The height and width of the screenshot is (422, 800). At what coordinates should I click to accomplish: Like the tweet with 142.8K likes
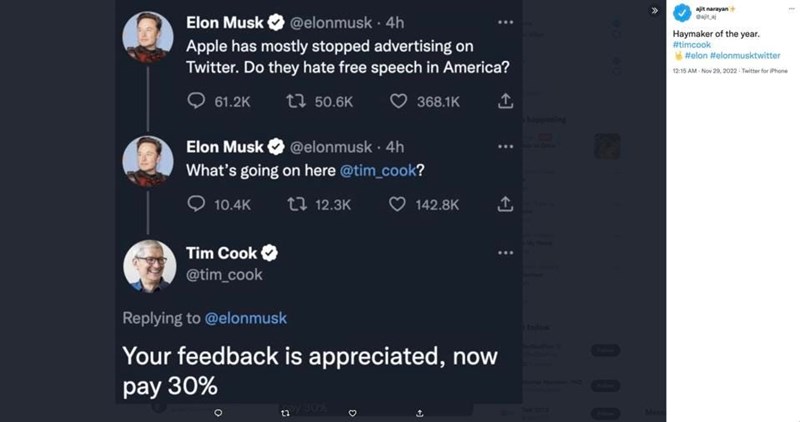click(398, 204)
